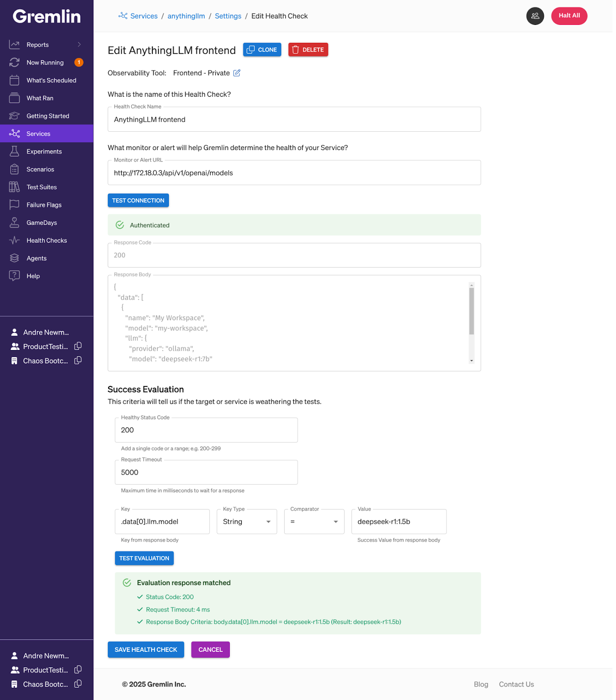Expand the Reports submenu chevron

(x=79, y=45)
